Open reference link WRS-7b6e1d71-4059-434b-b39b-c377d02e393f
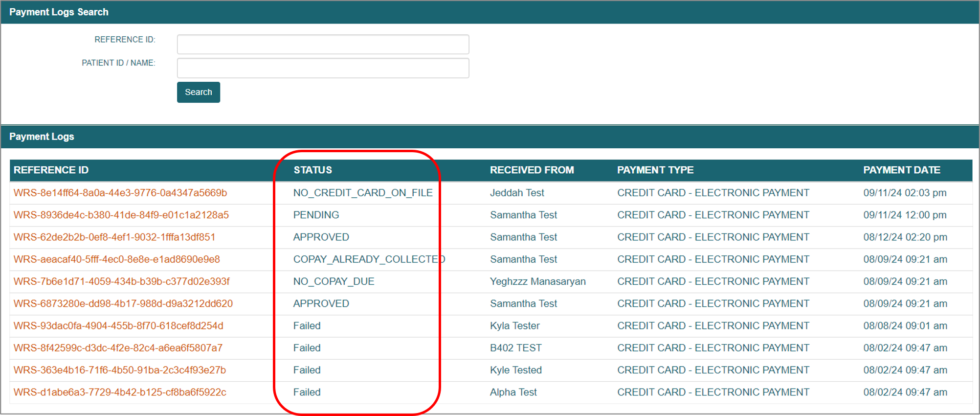This screenshot has width=980, height=416. pos(122,281)
